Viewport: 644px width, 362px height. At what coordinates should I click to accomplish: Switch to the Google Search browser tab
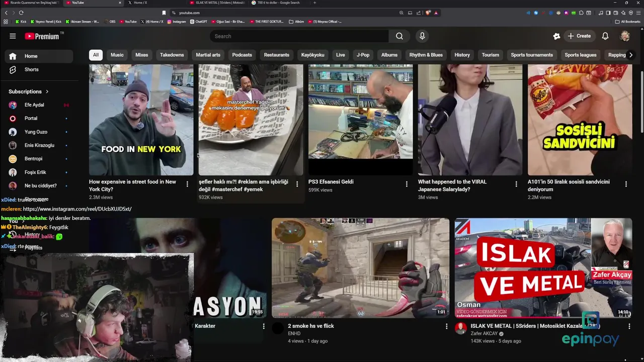click(278, 3)
